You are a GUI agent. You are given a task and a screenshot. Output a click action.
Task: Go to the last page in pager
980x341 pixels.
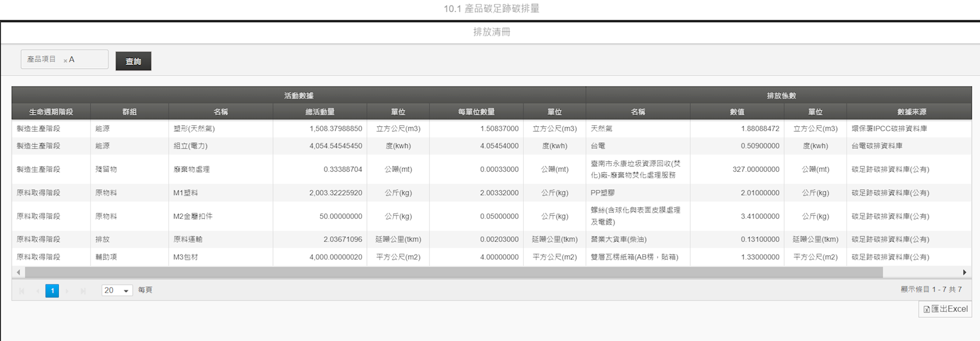click(x=83, y=291)
